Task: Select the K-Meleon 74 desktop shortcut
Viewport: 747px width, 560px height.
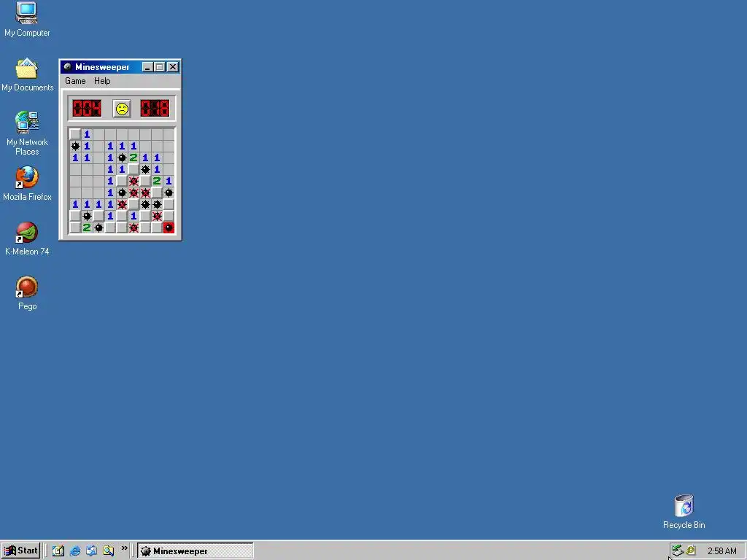Action: tap(27, 238)
